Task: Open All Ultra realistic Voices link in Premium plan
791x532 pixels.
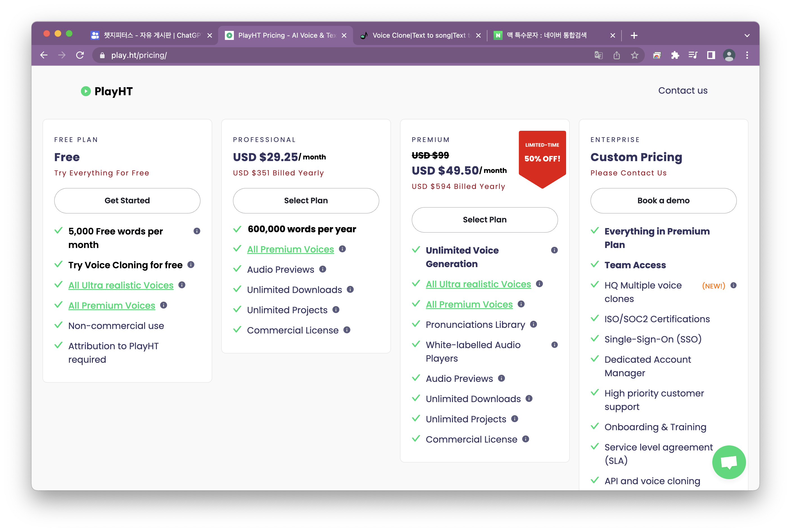Action: point(478,284)
